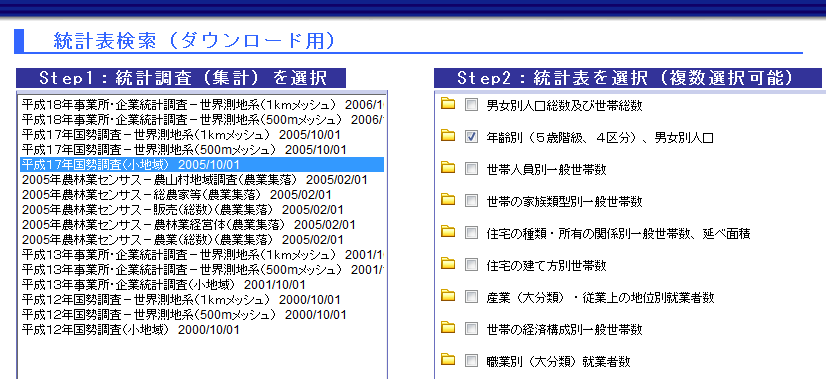Check the 世帯人員別一般世帯数 checkbox
The width and height of the screenshot is (826, 379).
[x=470, y=169]
